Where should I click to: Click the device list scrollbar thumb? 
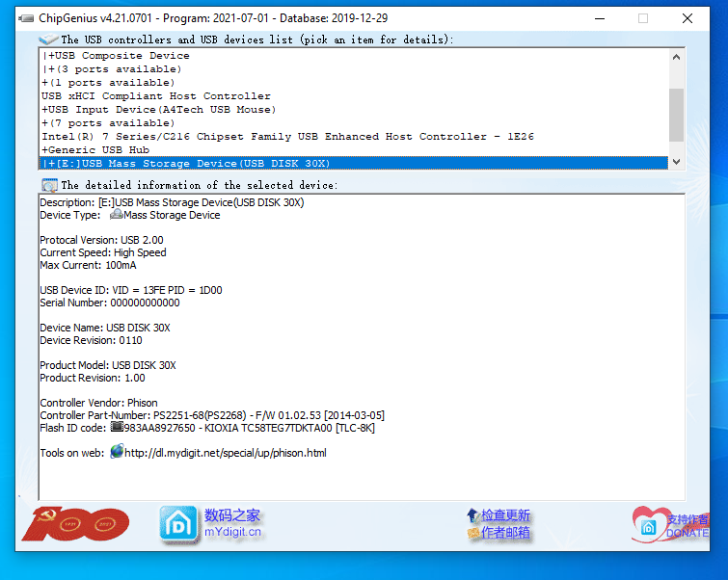coord(677,115)
